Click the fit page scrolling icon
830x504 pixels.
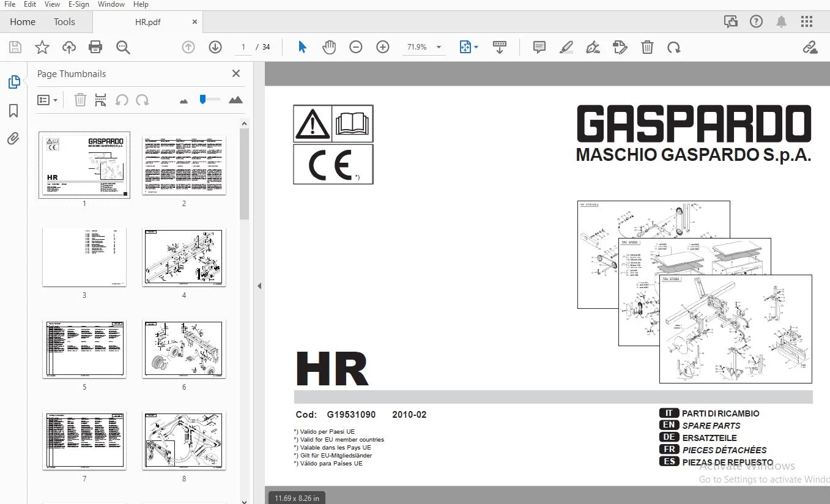pos(465,47)
